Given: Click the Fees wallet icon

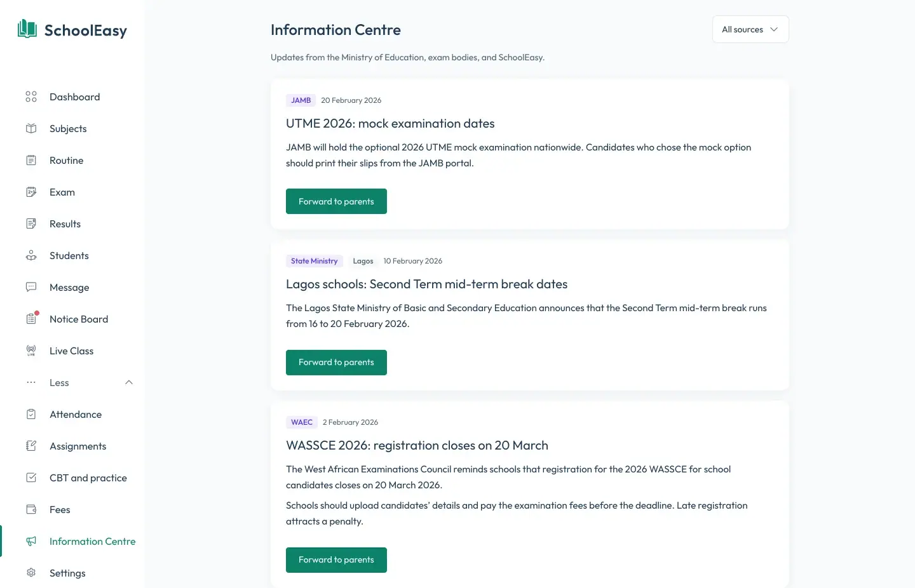Looking at the screenshot, I should pyautogui.click(x=31, y=509).
